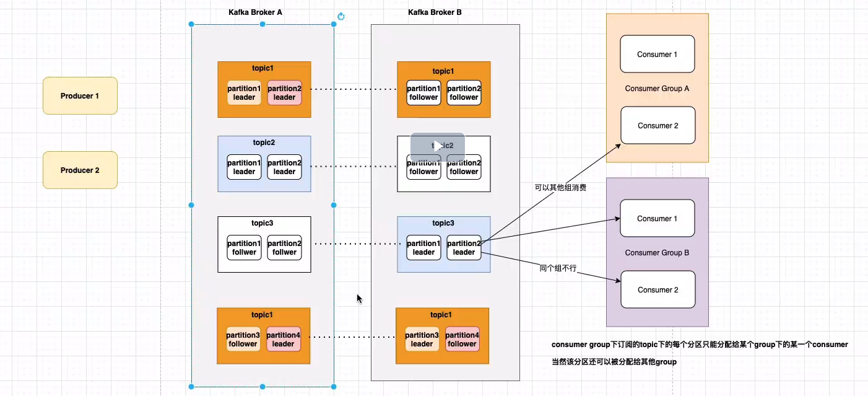Click bottom-left selection handle of Broker A box
Image resolution: width=868 pixels, height=396 pixels.
pyautogui.click(x=191, y=387)
